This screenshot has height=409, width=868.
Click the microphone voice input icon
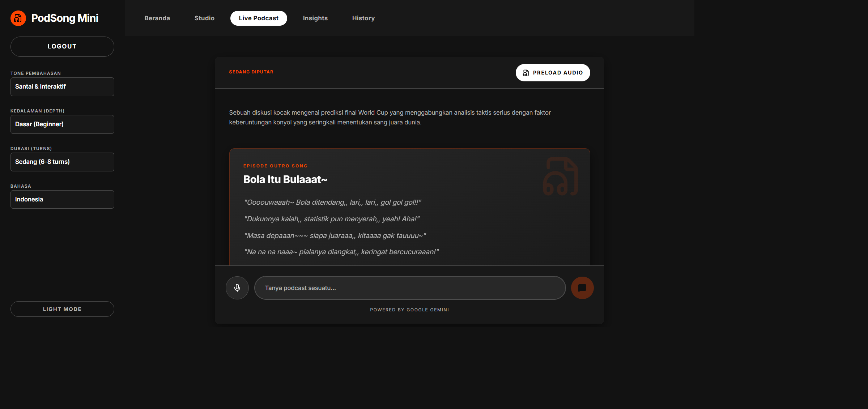coord(237,288)
